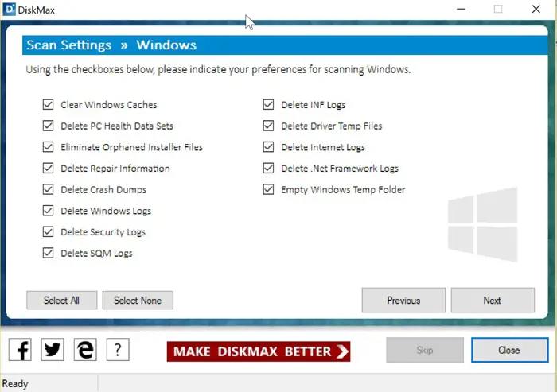557x392 pixels.
Task: Click the Select None button
Action: point(138,301)
